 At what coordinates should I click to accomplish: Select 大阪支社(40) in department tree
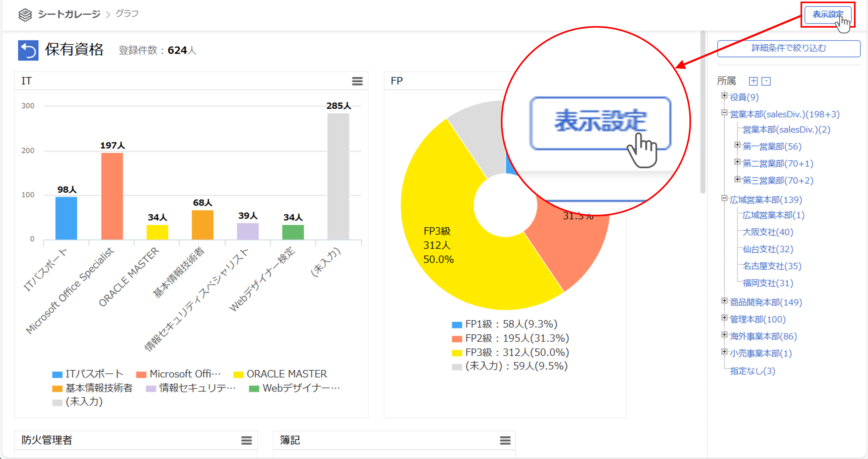tap(768, 232)
